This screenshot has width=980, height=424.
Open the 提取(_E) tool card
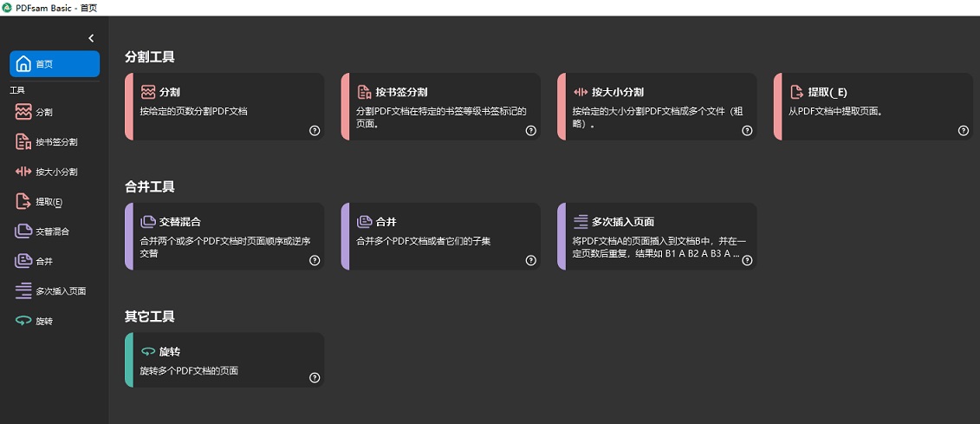tap(873, 106)
